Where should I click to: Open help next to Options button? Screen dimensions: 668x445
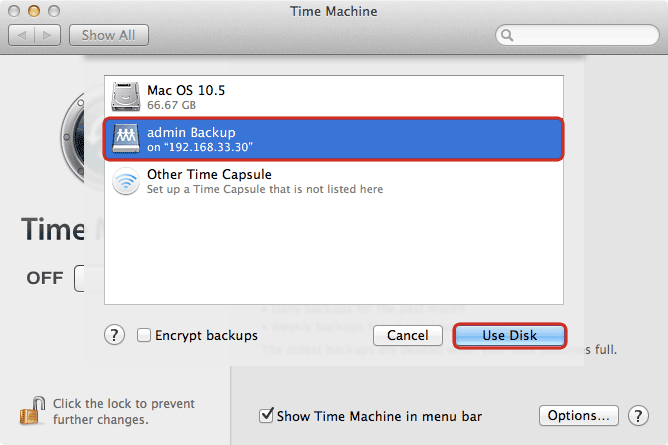[x=637, y=415]
